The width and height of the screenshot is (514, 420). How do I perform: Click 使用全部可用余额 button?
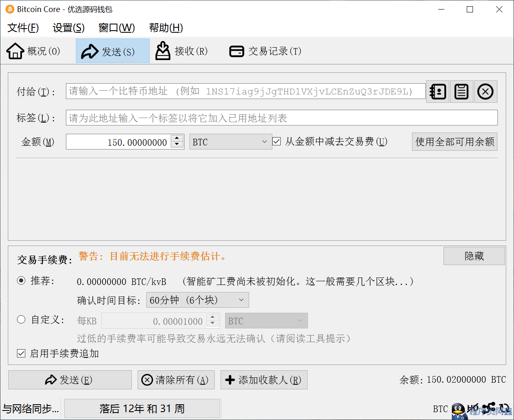pyautogui.click(x=455, y=142)
